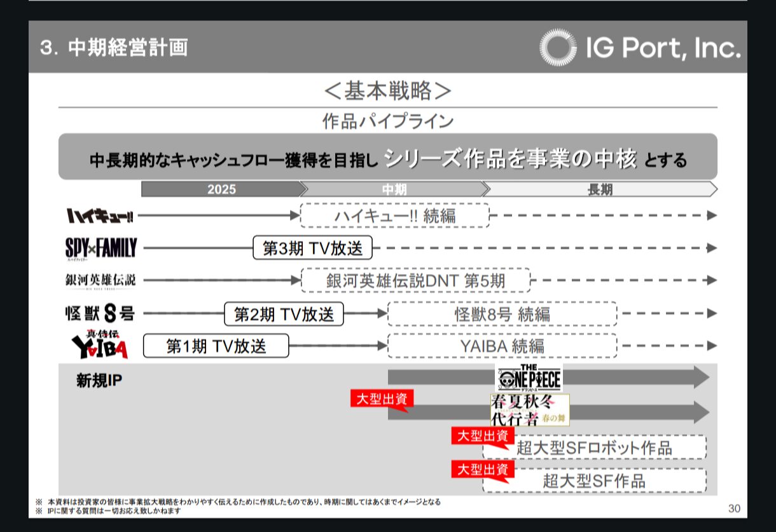The width and height of the screenshot is (776, 532).
Task: Click the 超大型SFロボット作品 box
Action: tap(594, 447)
